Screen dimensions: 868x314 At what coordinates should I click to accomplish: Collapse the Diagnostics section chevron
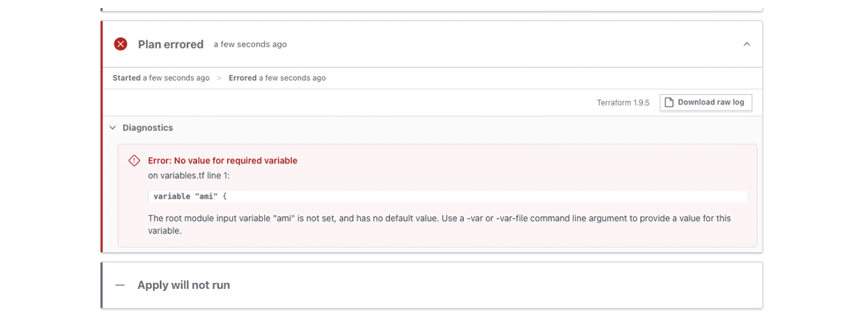[x=112, y=128]
